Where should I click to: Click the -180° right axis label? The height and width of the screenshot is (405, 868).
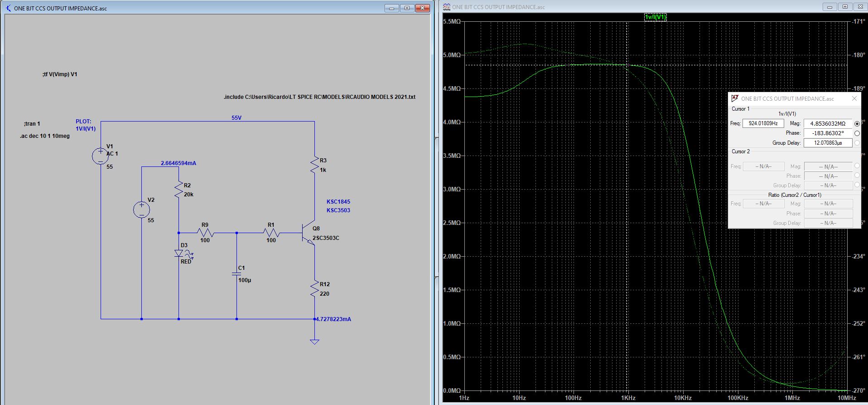(858, 55)
